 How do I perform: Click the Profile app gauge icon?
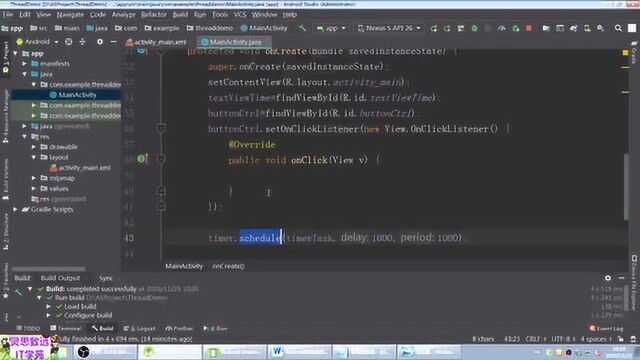point(502,28)
